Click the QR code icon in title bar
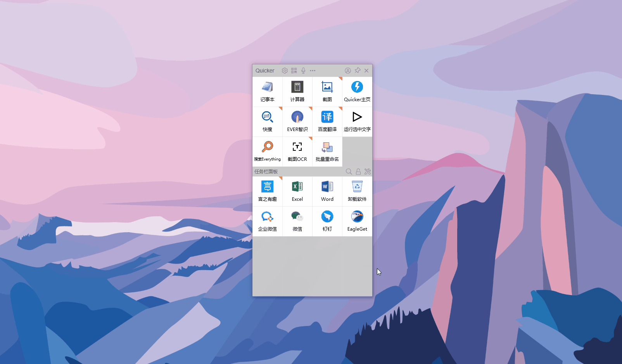This screenshot has height=364, width=622. [294, 71]
